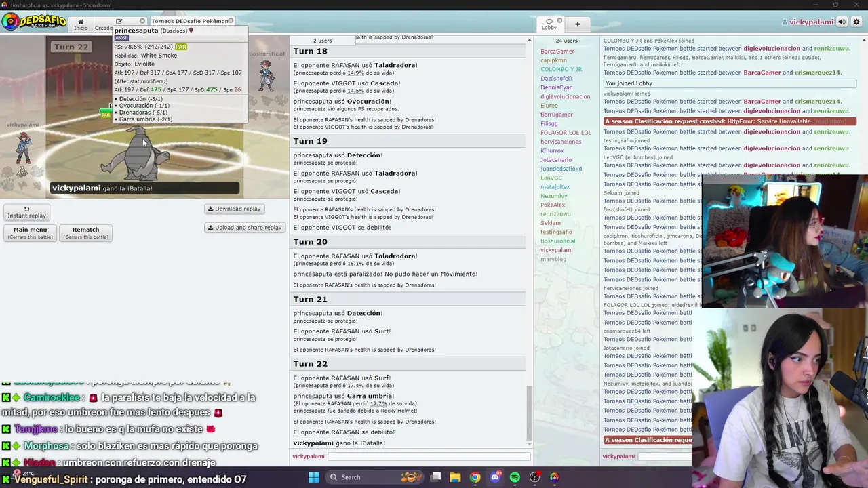Close the Torneos DEDsafio Pokémon tab

(x=231, y=21)
